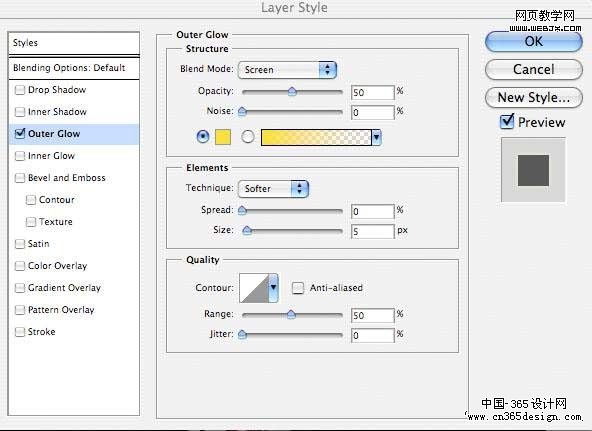Viewport: 592px width, 431px height.
Task: Select the solid color glow radio button
Action: coord(203,137)
